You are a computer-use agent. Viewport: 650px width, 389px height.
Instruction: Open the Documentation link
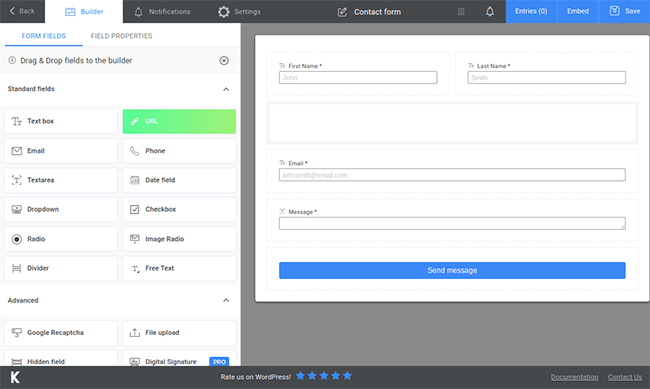574,377
